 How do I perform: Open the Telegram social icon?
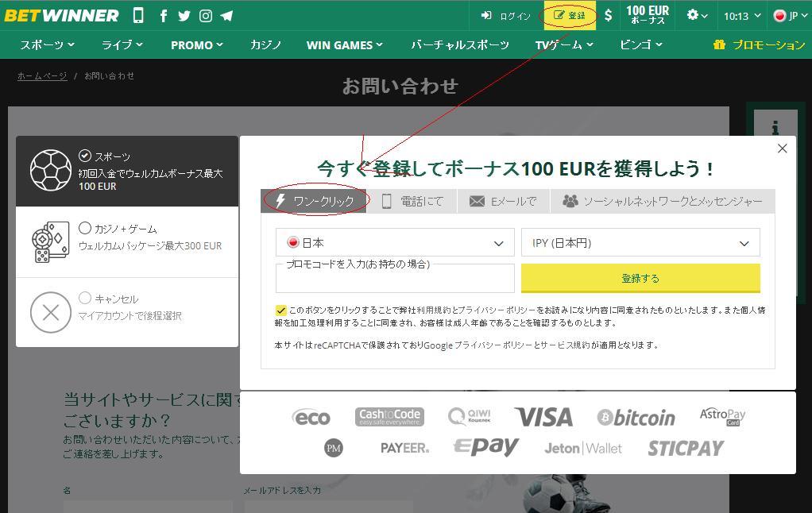click(x=226, y=16)
